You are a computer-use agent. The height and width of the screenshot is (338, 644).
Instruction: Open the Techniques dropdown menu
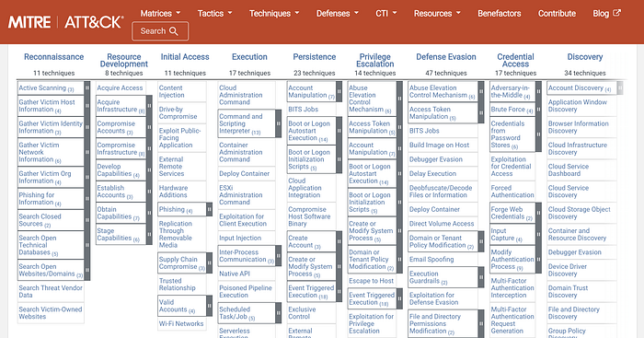click(x=274, y=13)
